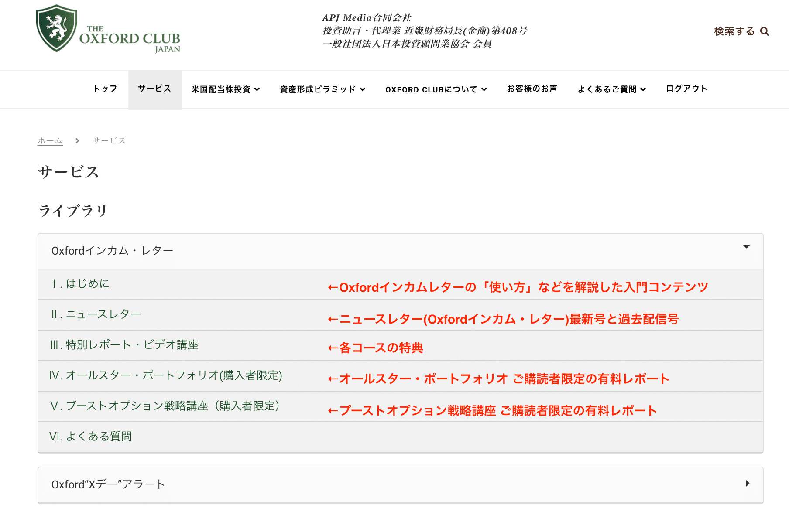Open the Ⅵ. よくある質問 row
Viewport: 789px width, 532px height.
click(x=401, y=437)
